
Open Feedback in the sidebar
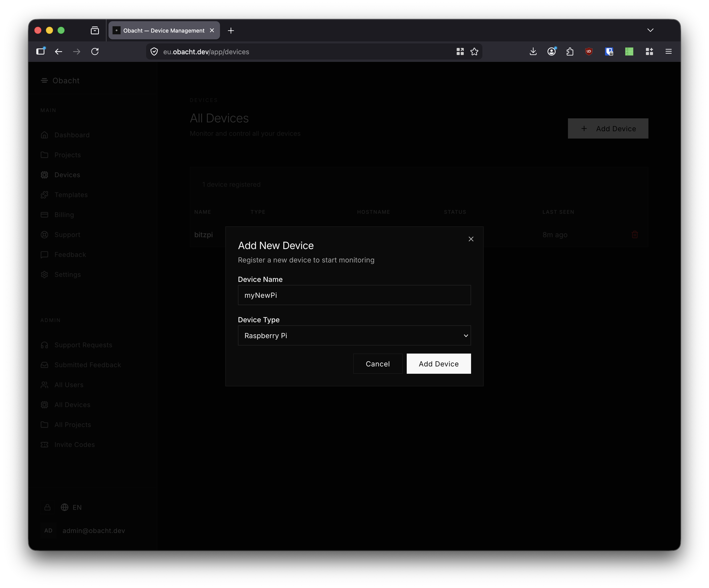70,254
